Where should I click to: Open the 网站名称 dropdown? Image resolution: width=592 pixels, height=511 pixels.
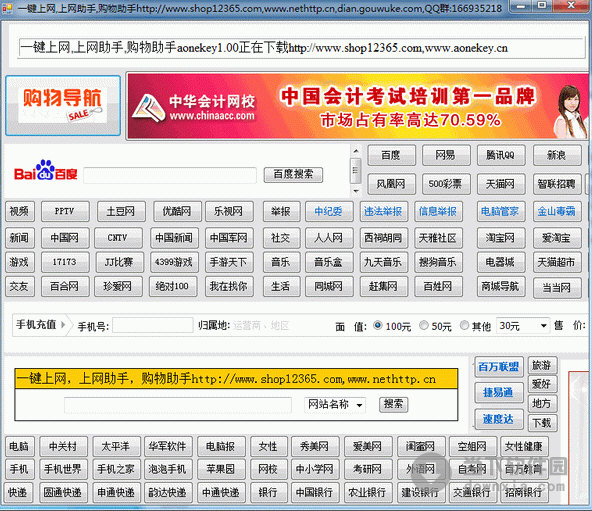tap(335, 404)
